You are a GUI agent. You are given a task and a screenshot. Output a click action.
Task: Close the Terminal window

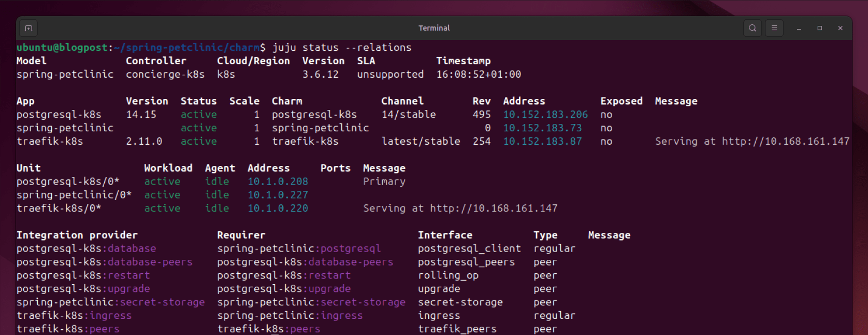841,29
